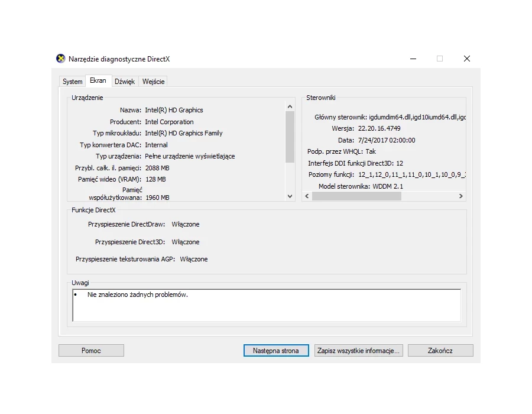532x414 pixels.
Task: Click the Pomoc button
Action: (x=91, y=351)
